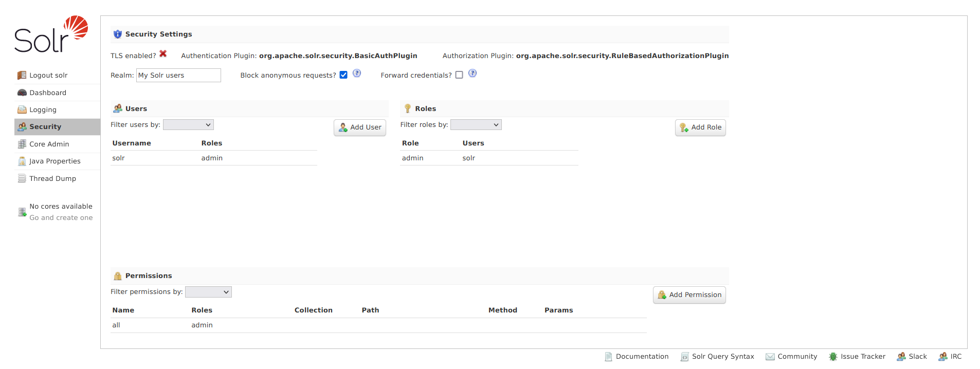Open the Logout solr menu item
This screenshot has width=980, height=369.
[x=57, y=75]
